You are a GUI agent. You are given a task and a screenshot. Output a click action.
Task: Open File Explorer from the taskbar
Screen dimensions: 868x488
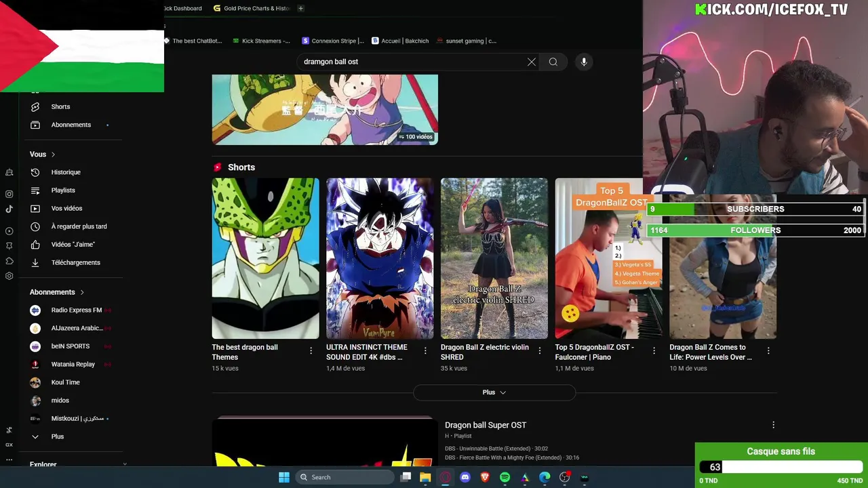point(425,477)
